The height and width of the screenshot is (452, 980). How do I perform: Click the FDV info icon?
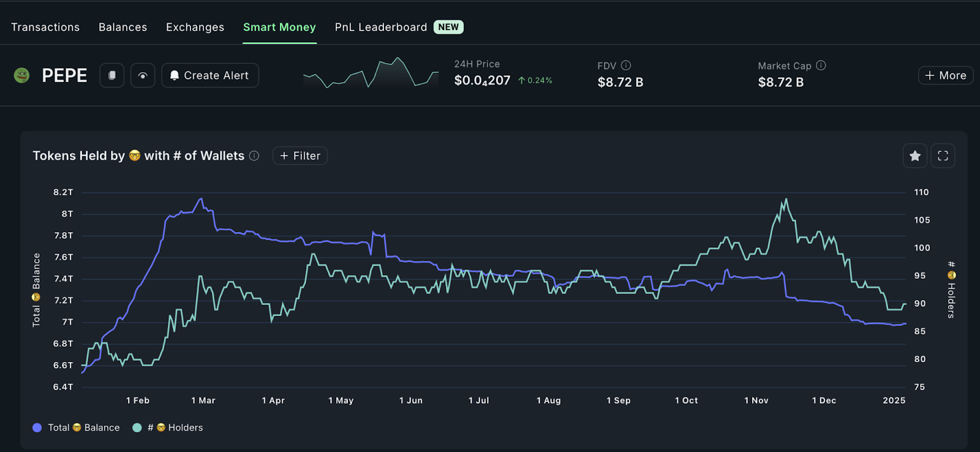(x=626, y=66)
